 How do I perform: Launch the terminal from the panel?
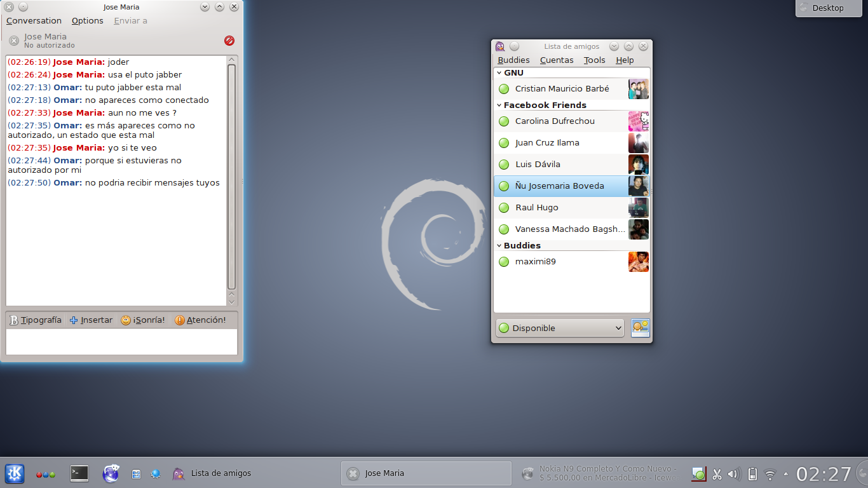(x=79, y=473)
